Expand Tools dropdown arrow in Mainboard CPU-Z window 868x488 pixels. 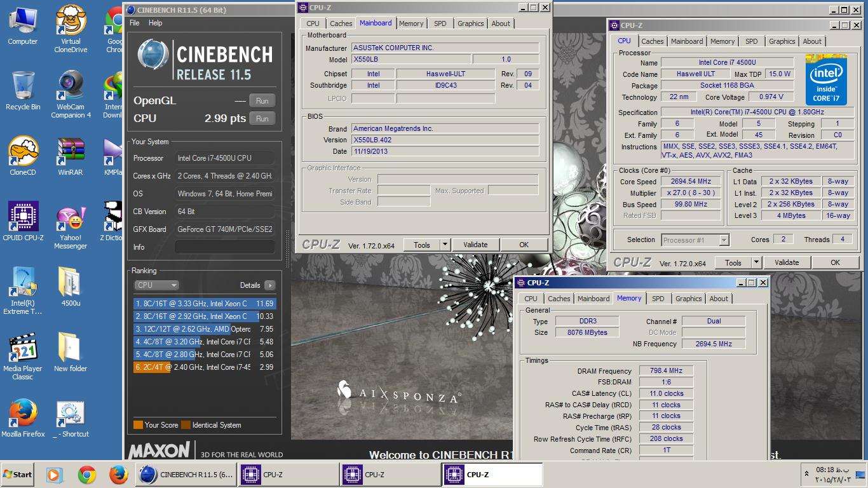point(445,245)
